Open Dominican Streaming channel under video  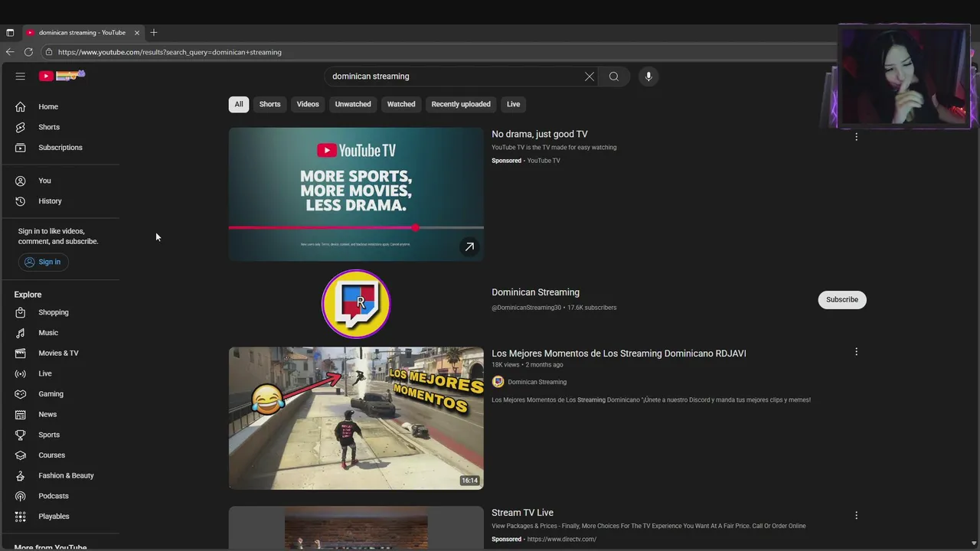pyautogui.click(x=537, y=382)
